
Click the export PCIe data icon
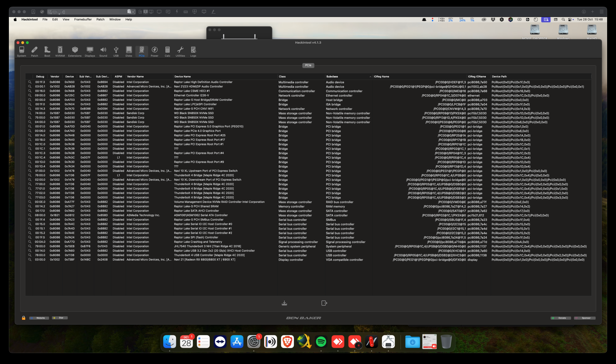pos(324,303)
